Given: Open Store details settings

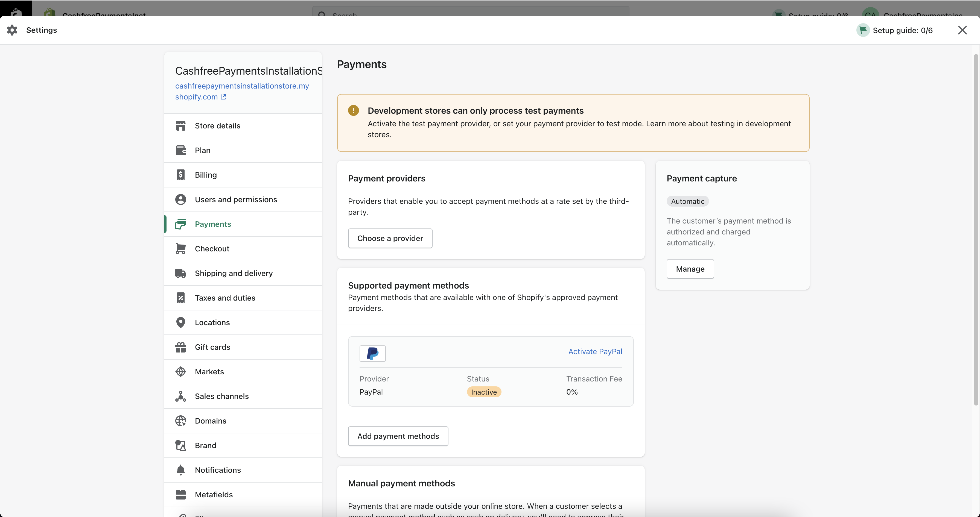Looking at the screenshot, I should tap(243, 126).
